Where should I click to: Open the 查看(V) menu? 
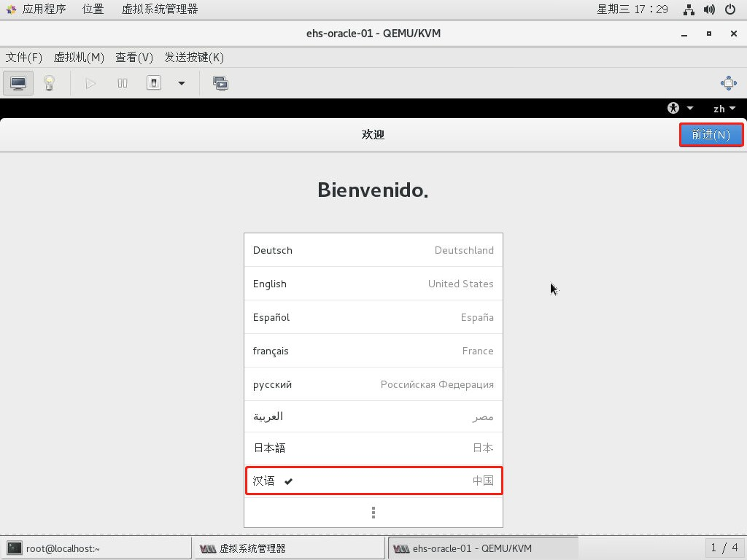[x=134, y=58]
